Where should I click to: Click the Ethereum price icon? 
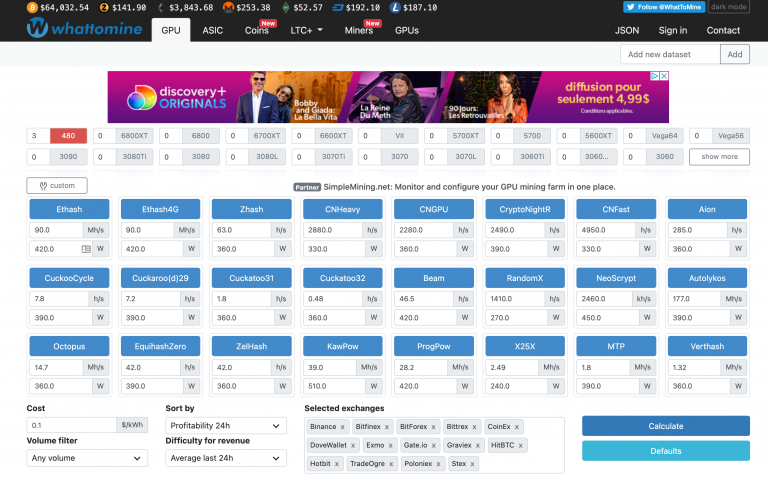click(x=161, y=7)
